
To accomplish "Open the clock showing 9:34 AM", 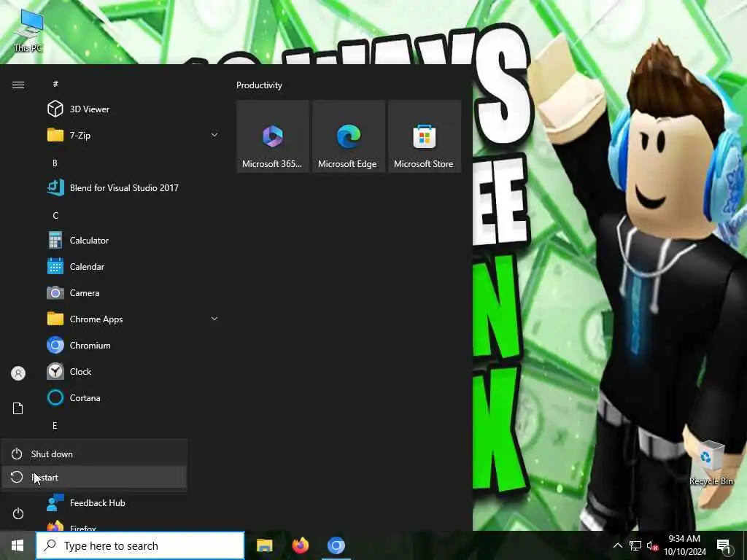I will click(684, 545).
